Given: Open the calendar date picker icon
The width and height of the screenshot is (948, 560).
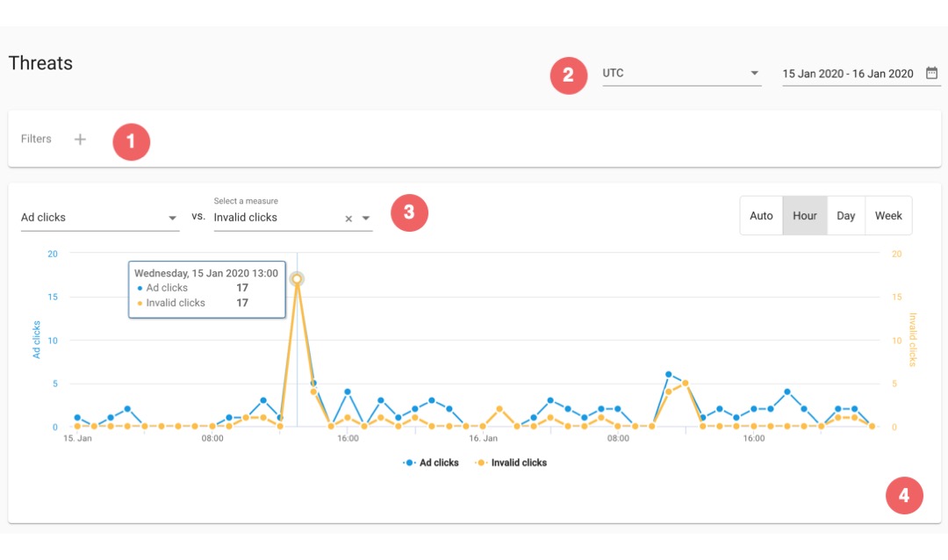Looking at the screenshot, I should pos(931,73).
